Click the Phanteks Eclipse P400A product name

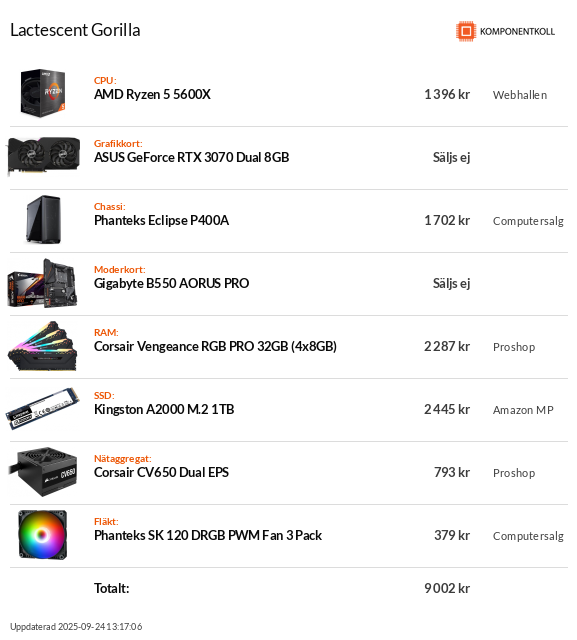pos(161,220)
